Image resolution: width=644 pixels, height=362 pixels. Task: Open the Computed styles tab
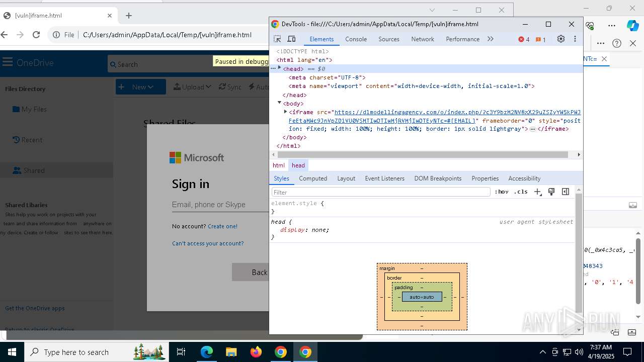click(x=313, y=178)
